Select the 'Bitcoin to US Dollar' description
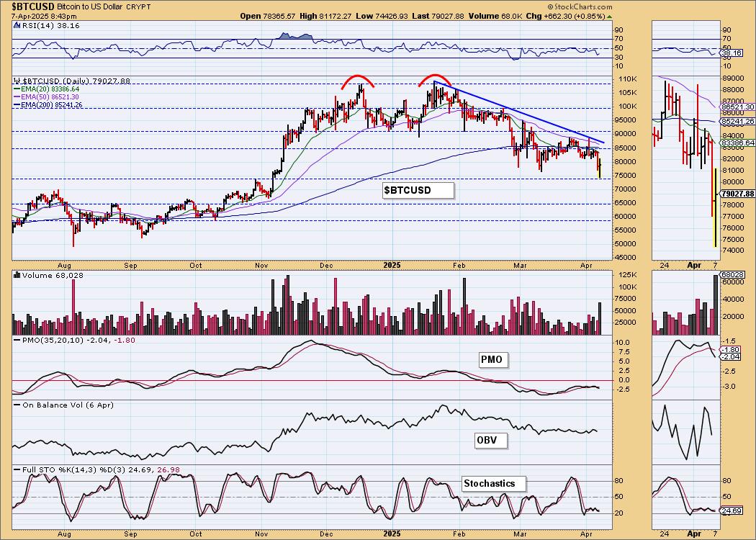 click(x=90, y=6)
